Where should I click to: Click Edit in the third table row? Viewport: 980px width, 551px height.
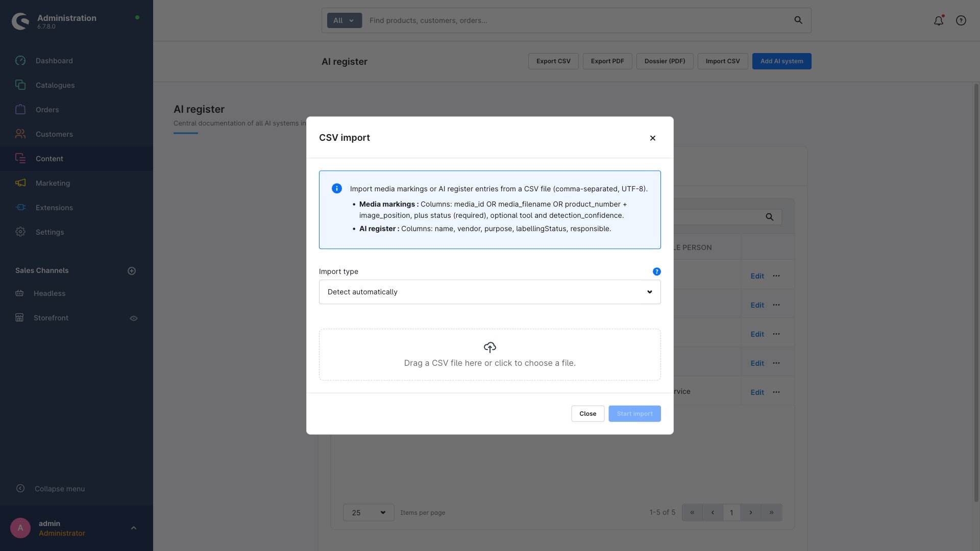(x=757, y=334)
